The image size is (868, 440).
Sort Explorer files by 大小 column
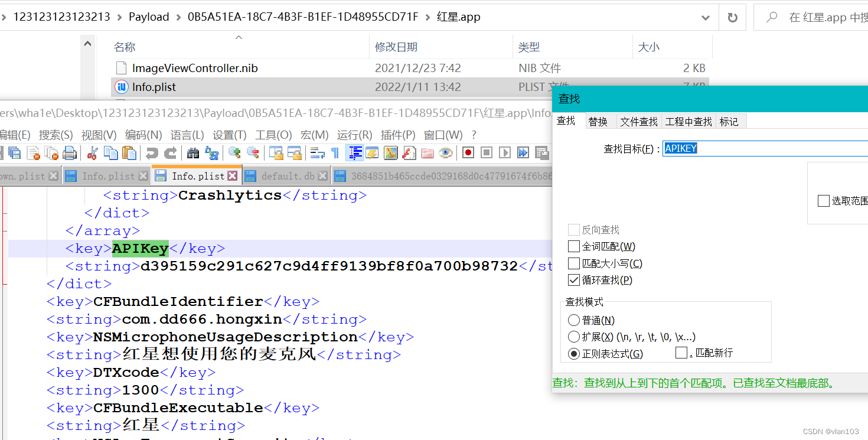click(x=673, y=47)
